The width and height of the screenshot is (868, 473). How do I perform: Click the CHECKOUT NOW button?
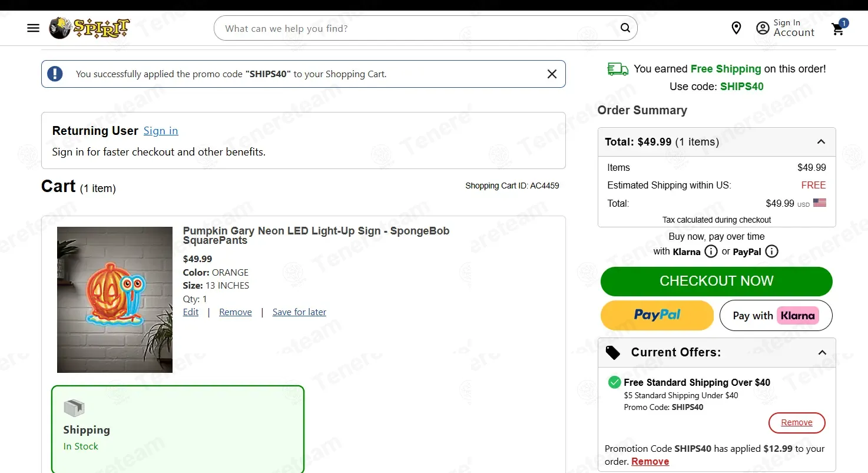tap(717, 281)
